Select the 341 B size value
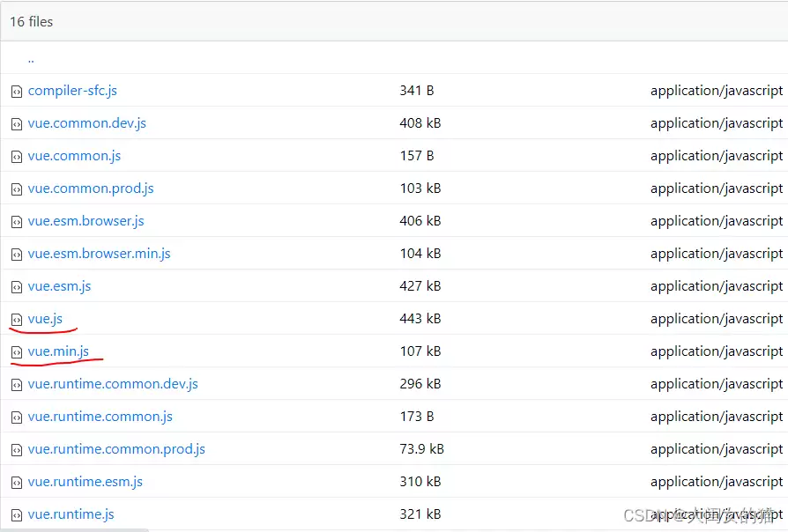Viewport: 788px width, 532px height. (417, 91)
